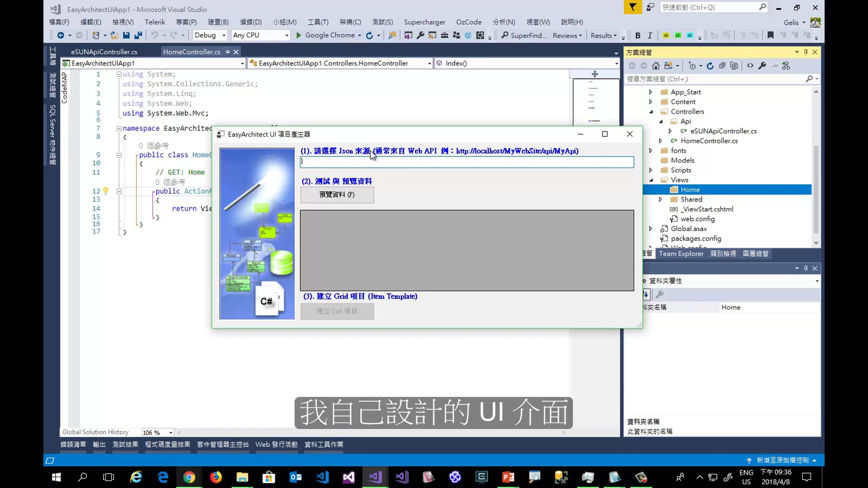The height and width of the screenshot is (488, 868).
Task: Open the Debug configuration dropdown
Action: (224, 35)
